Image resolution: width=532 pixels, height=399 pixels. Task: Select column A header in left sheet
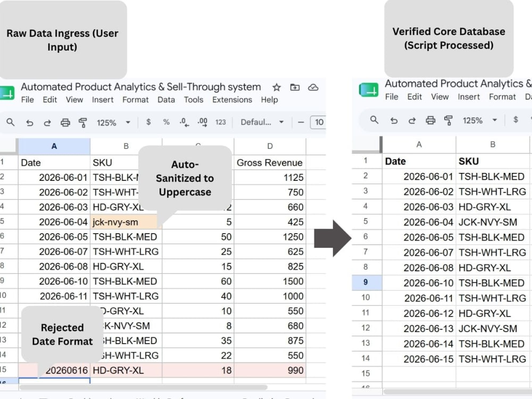pos(54,146)
